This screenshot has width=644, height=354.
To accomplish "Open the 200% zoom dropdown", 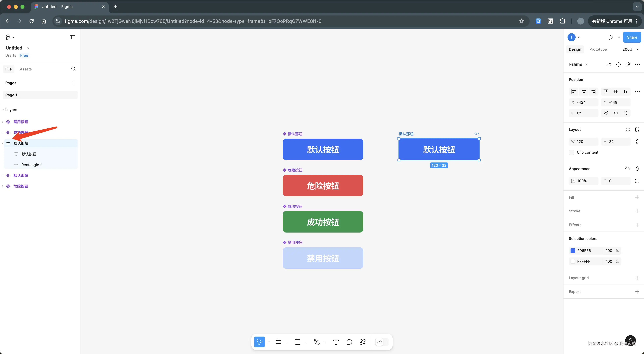I will coord(630,49).
